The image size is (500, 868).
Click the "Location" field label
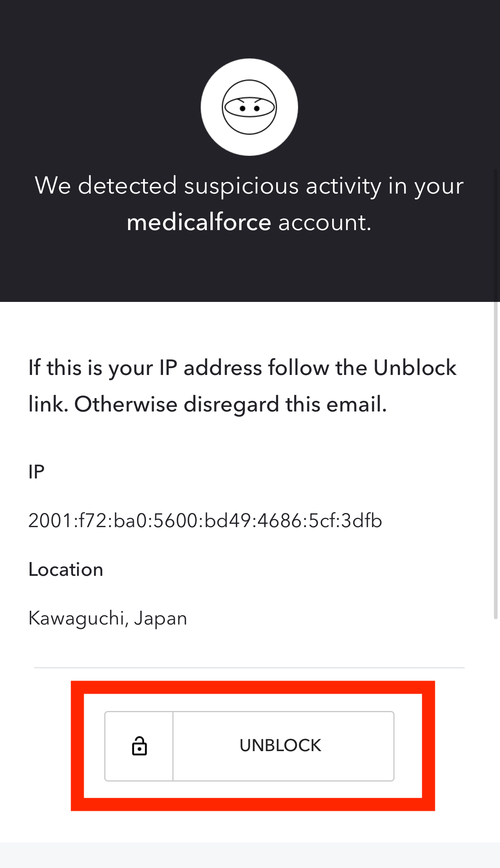[x=66, y=569]
